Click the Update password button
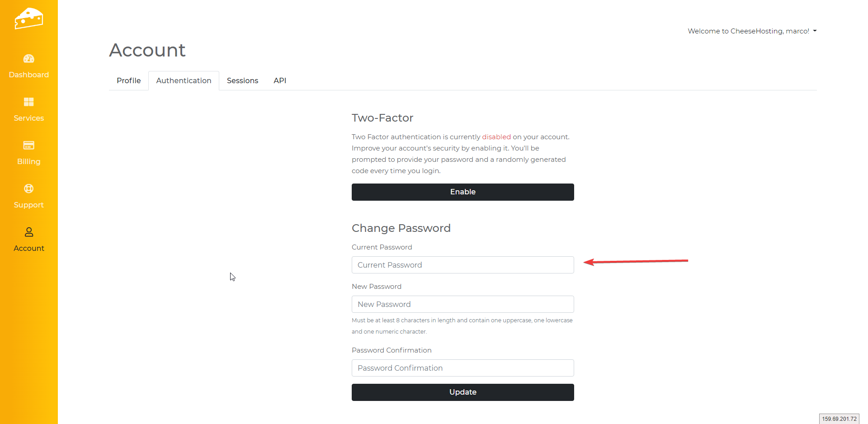This screenshot has height=424, width=868. (x=462, y=392)
